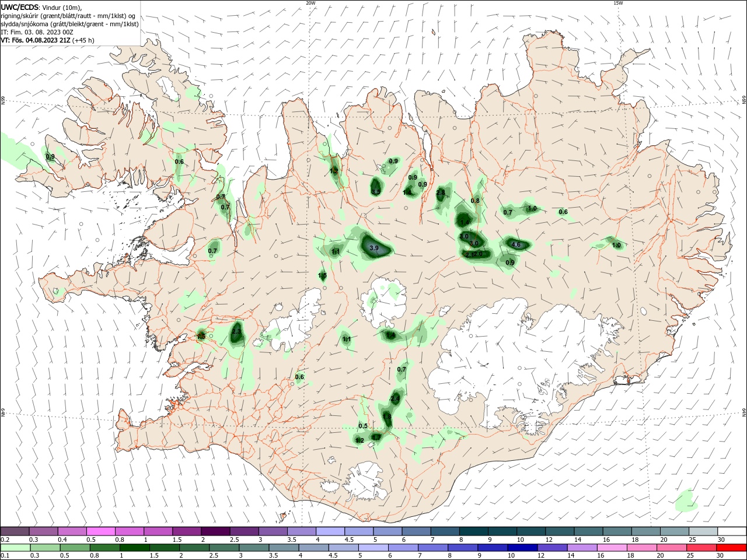Click the 0.8 rainfall value on the map
The height and width of the screenshot is (560, 747).
tap(475, 201)
